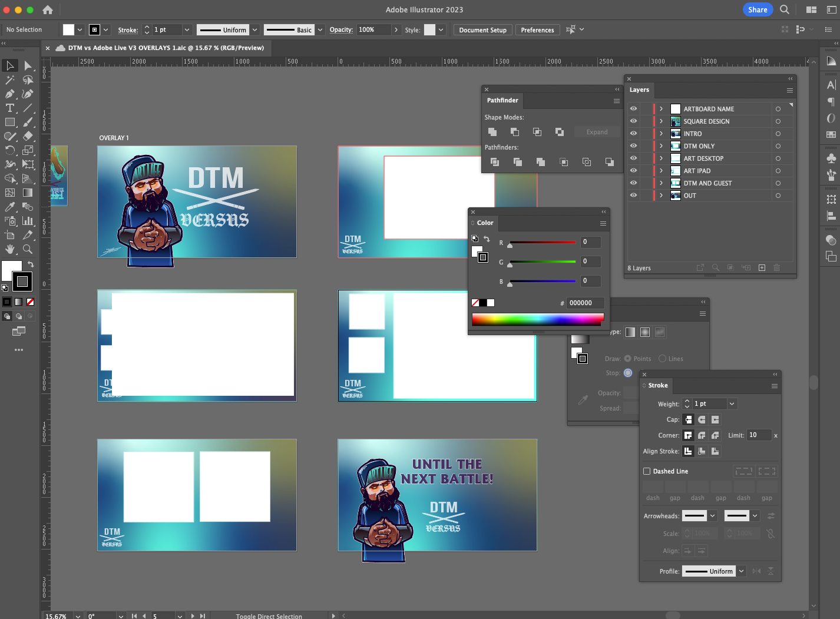Image resolution: width=840 pixels, height=619 pixels.
Task: Select Round Cap in Stroke panel
Action: pyautogui.click(x=702, y=419)
